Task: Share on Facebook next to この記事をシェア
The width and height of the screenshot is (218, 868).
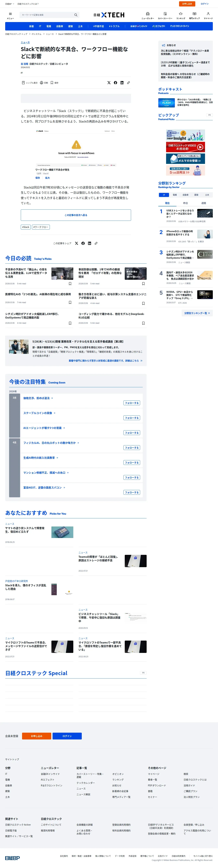Action: click(x=83, y=243)
